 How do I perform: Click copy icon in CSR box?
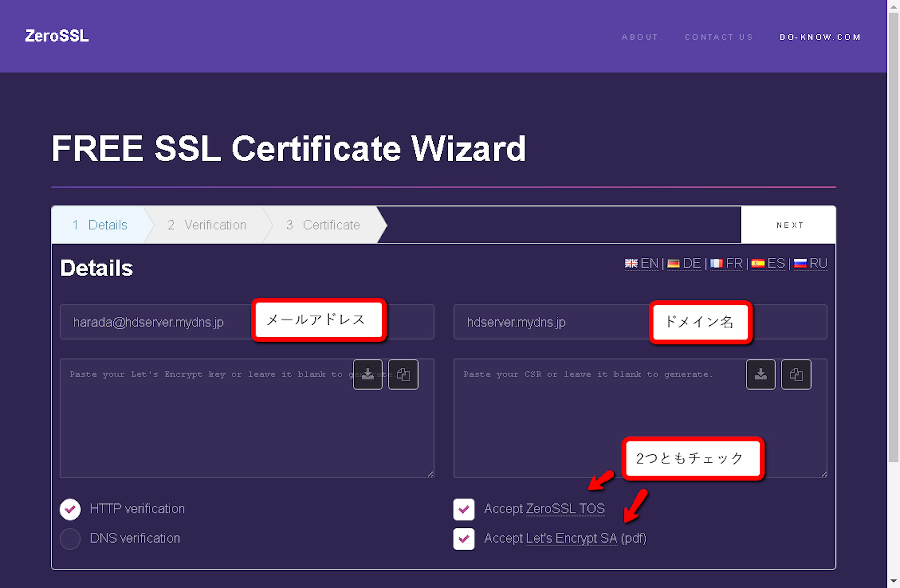pos(796,375)
